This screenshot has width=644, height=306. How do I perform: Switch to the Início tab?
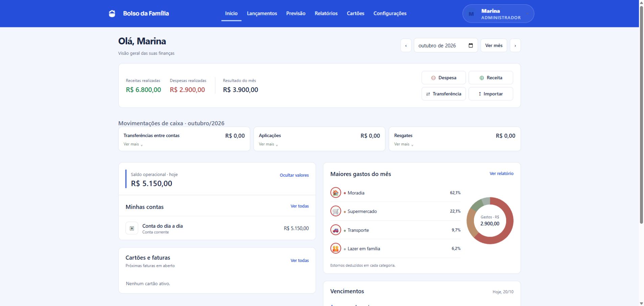tap(231, 14)
